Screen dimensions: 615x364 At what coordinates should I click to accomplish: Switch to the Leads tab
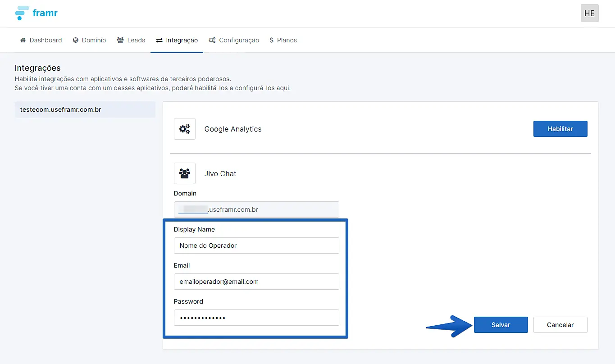tap(131, 40)
